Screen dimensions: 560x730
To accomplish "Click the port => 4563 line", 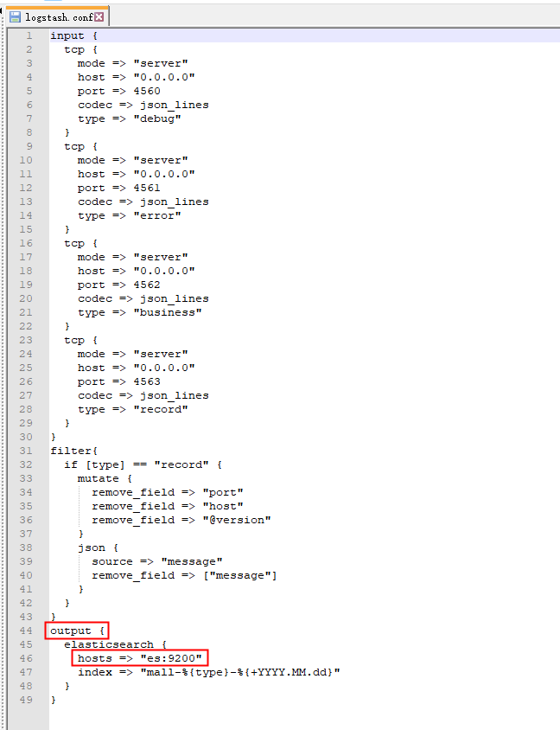I will click(118, 381).
